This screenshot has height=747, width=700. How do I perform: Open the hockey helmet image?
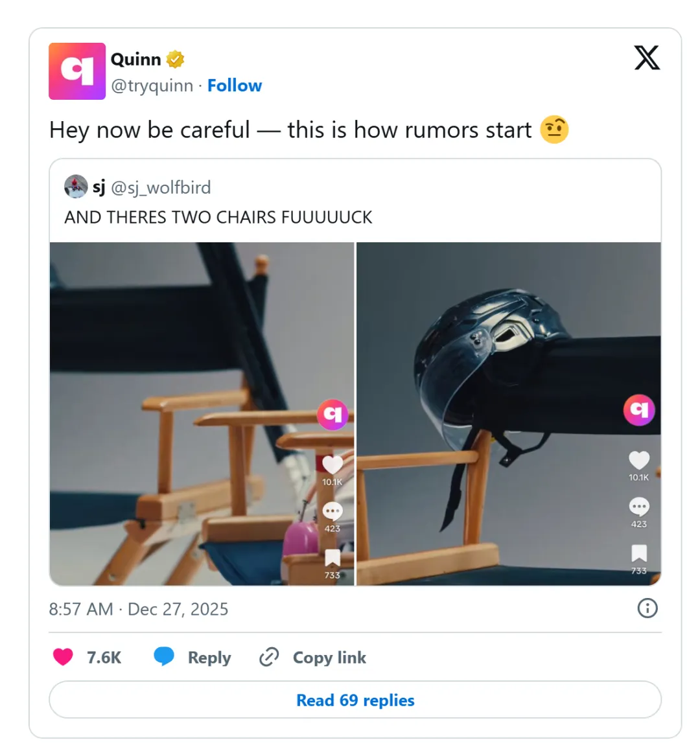[x=508, y=414]
